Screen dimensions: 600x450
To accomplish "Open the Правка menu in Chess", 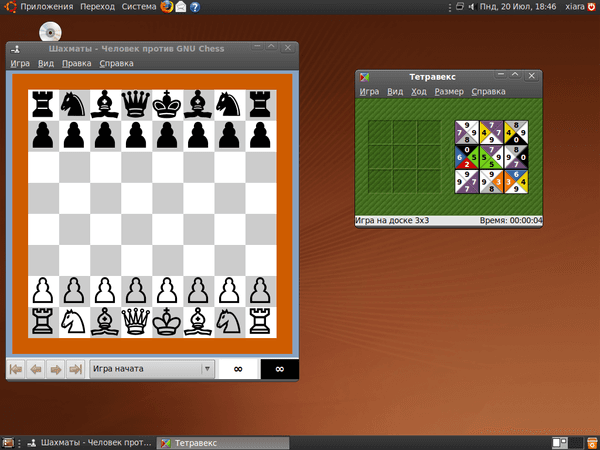I will click(x=77, y=64).
